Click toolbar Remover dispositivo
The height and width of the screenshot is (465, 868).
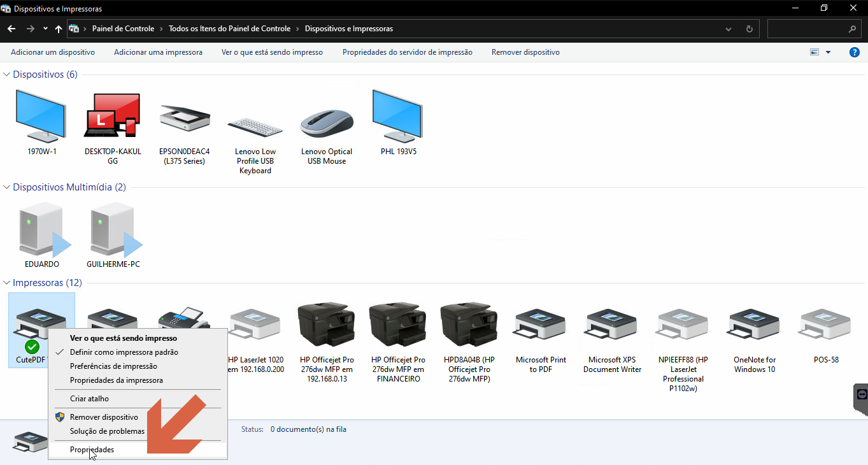(525, 52)
